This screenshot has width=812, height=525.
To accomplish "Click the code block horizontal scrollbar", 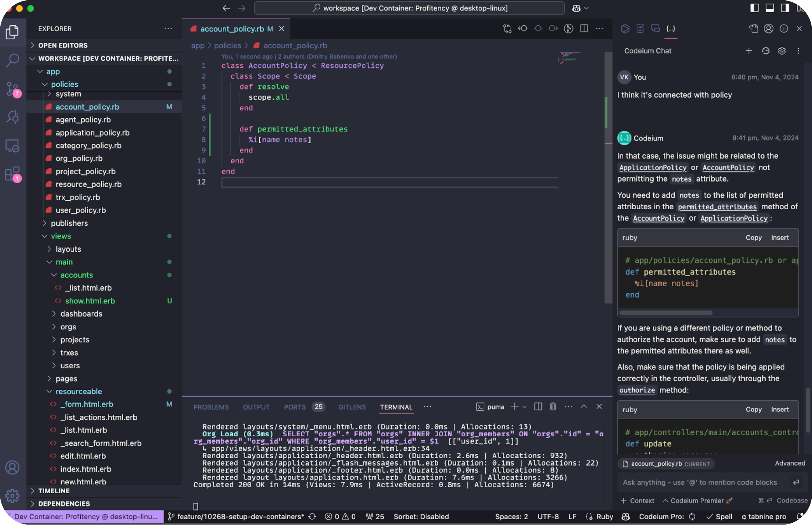I will tap(666, 313).
